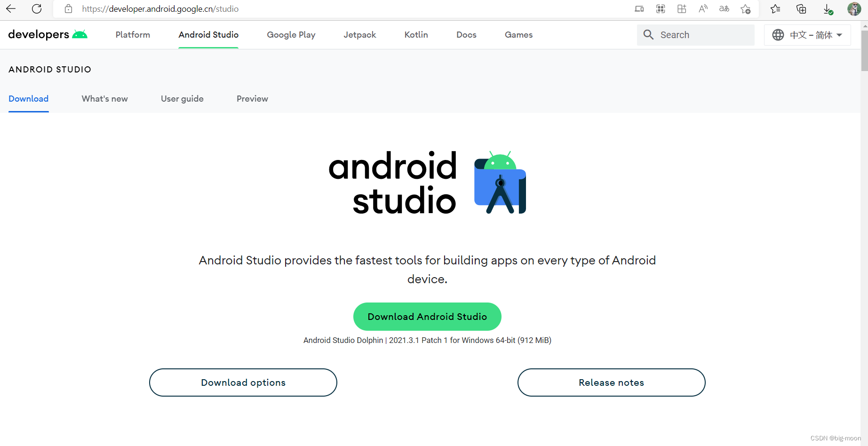Open the browser profile avatar
Viewport: 868px width, 446px height.
click(x=854, y=8)
